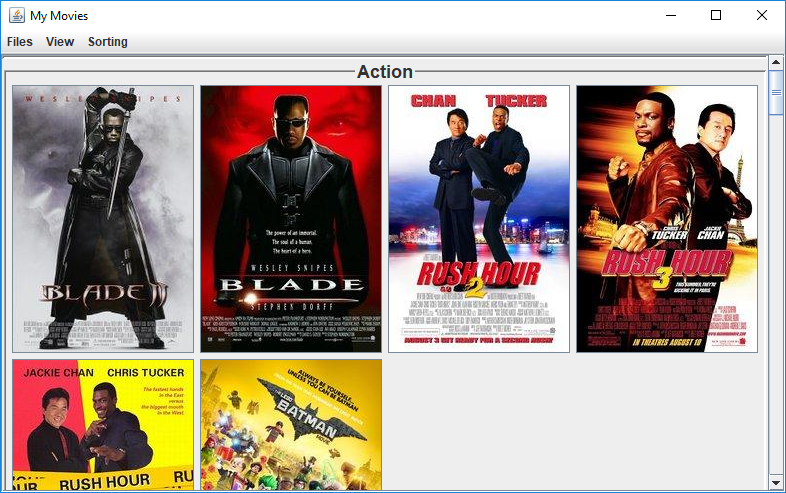Click the vertical scrollbar thumb
786x493 pixels.
click(776, 92)
